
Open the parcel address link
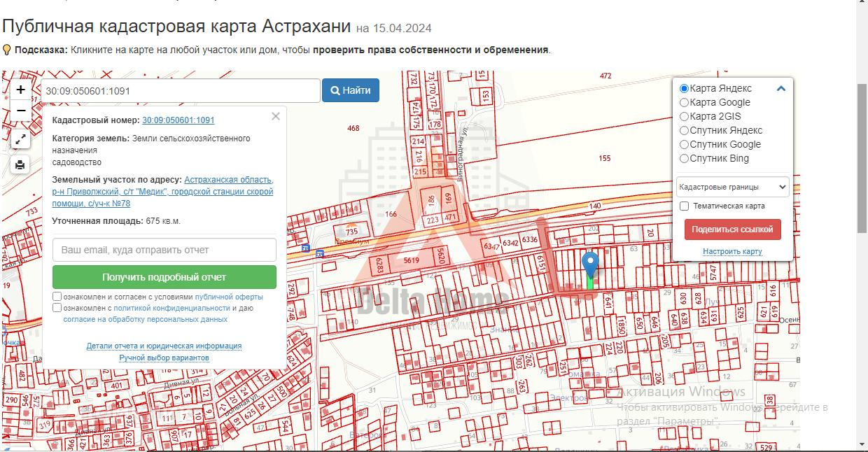tap(162, 192)
